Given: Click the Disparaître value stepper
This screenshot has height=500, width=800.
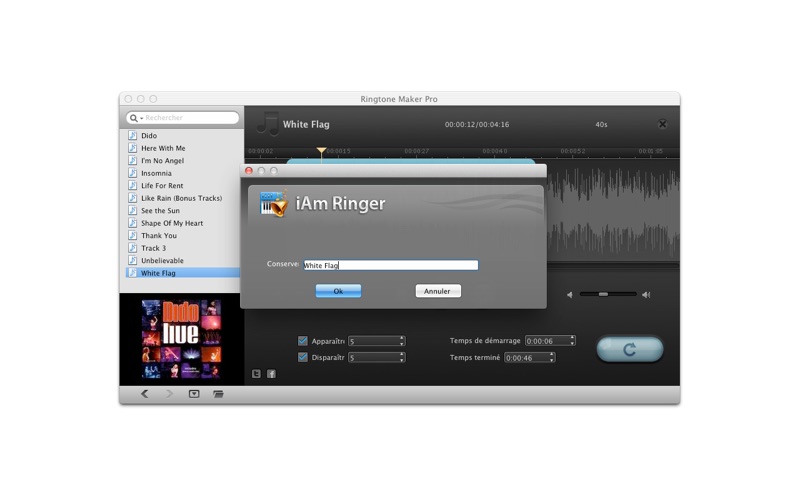Looking at the screenshot, I should [402, 358].
